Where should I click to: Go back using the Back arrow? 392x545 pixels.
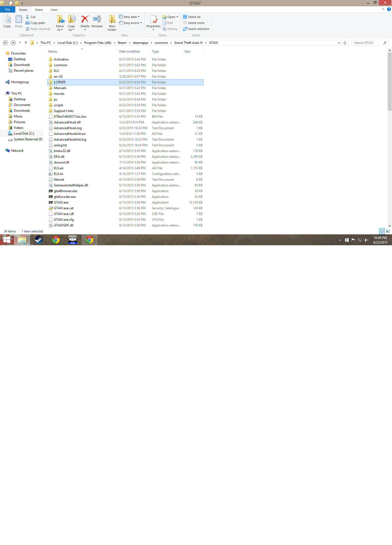(5, 43)
